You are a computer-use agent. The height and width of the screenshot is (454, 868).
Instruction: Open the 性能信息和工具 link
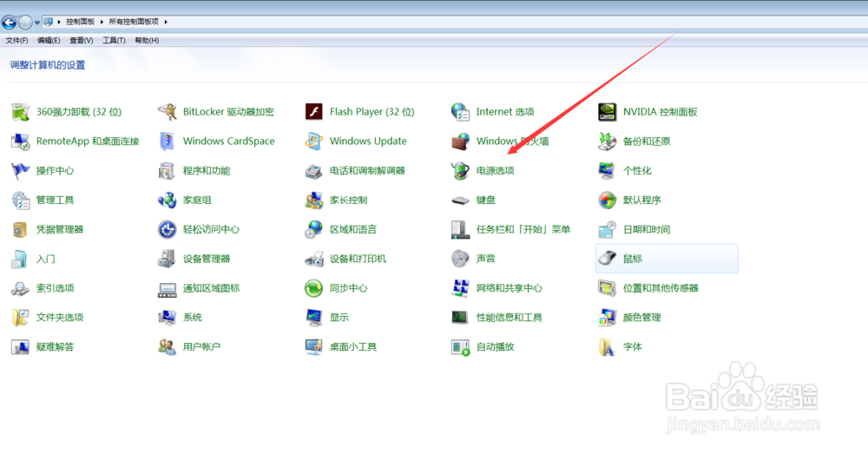tap(510, 317)
